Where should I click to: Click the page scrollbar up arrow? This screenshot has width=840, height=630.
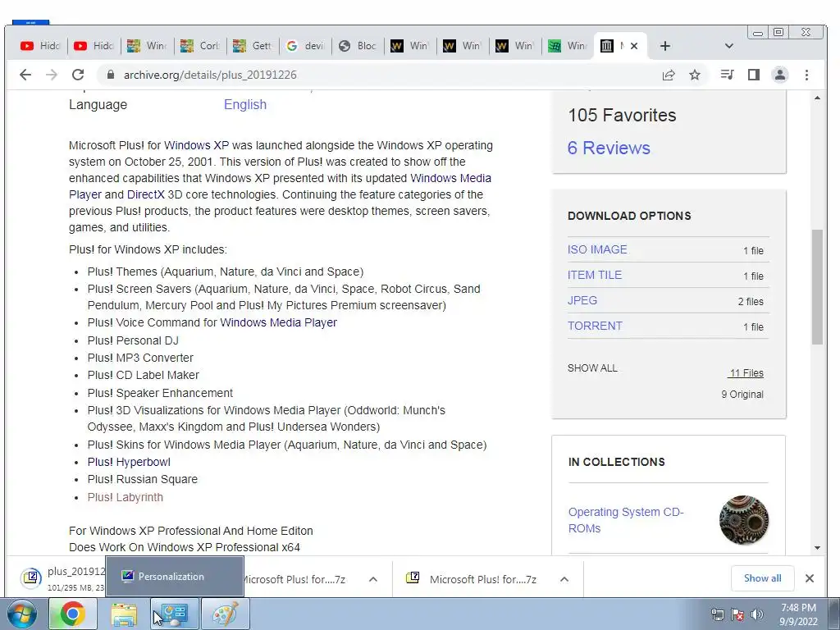[817, 98]
